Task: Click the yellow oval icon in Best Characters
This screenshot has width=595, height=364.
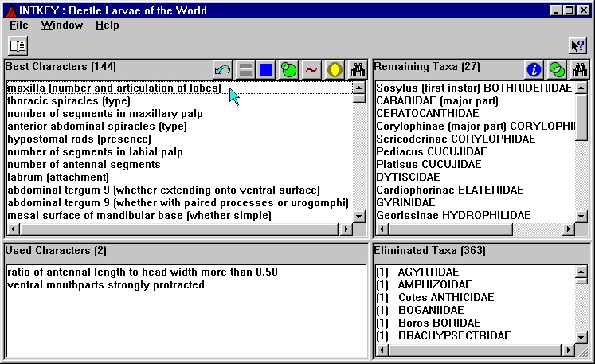Action: [x=333, y=70]
